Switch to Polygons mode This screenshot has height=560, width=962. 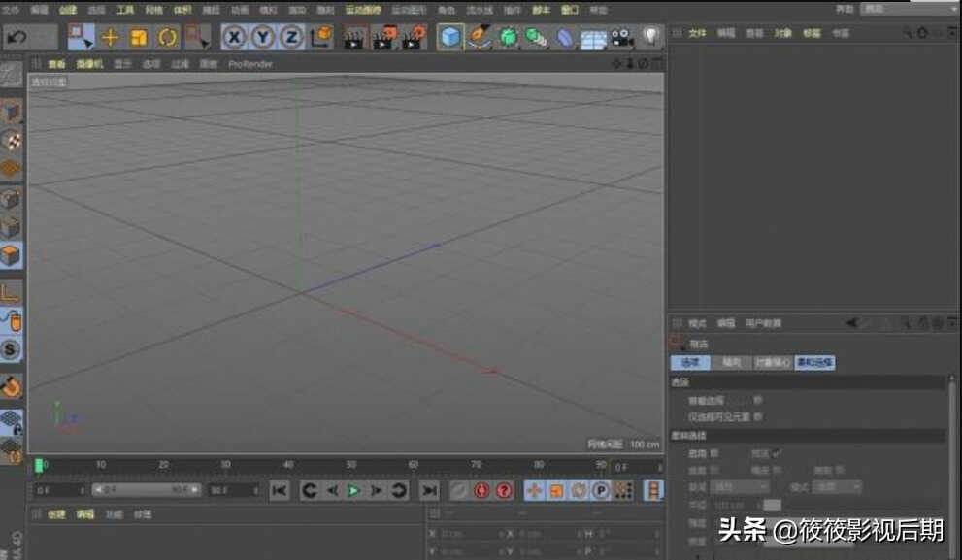tap(11, 256)
